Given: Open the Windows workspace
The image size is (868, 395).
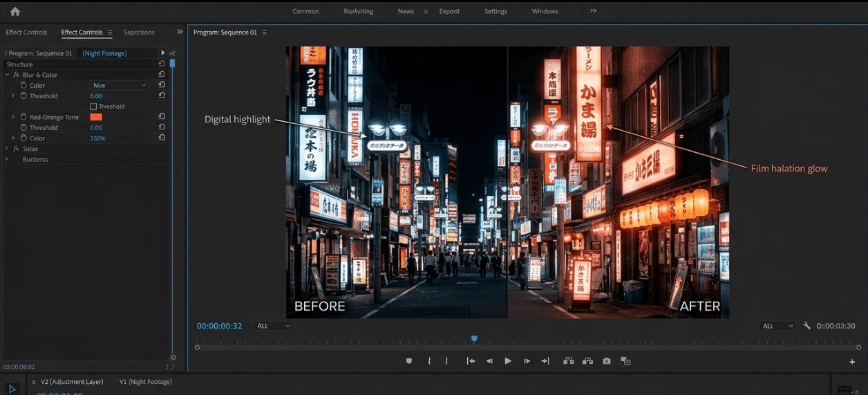Looking at the screenshot, I should click(545, 11).
